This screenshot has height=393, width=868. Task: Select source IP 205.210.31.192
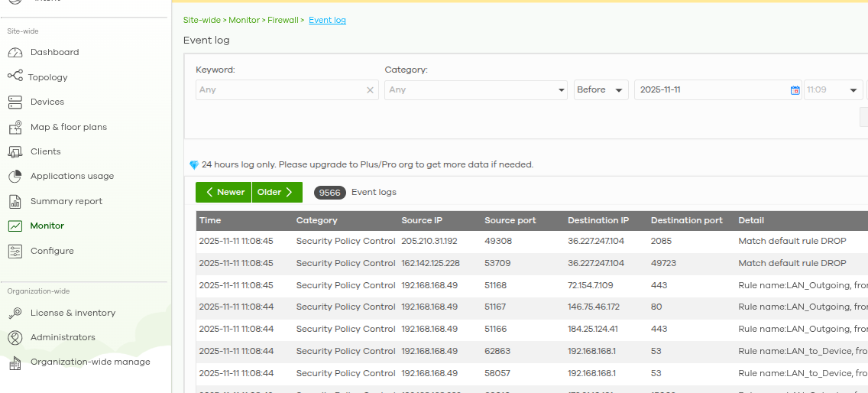click(429, 241)
